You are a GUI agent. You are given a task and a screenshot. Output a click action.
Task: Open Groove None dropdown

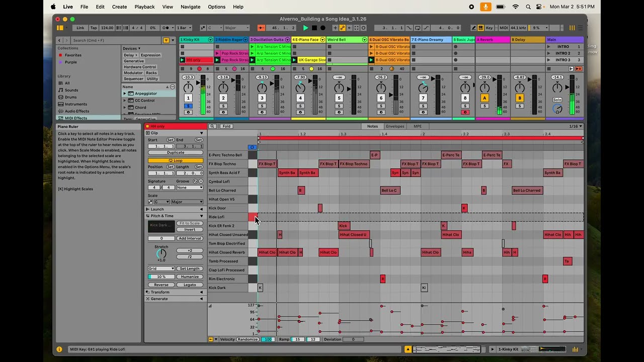click(190, 188)
